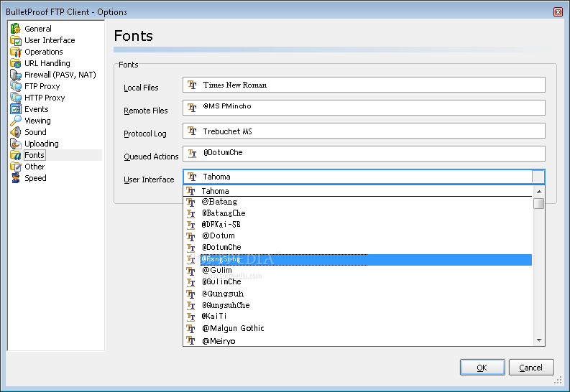Click the Operations category icon

click(16, 52)
